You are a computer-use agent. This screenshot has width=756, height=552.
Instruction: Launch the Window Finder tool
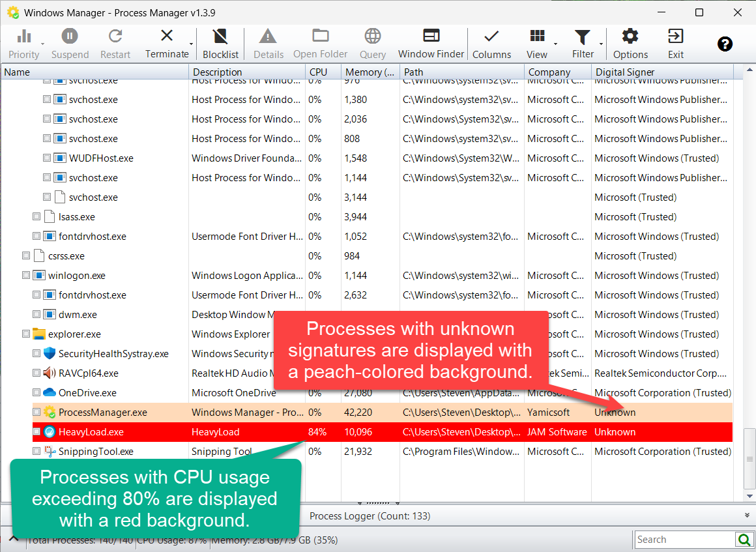(x=431, y=44)
